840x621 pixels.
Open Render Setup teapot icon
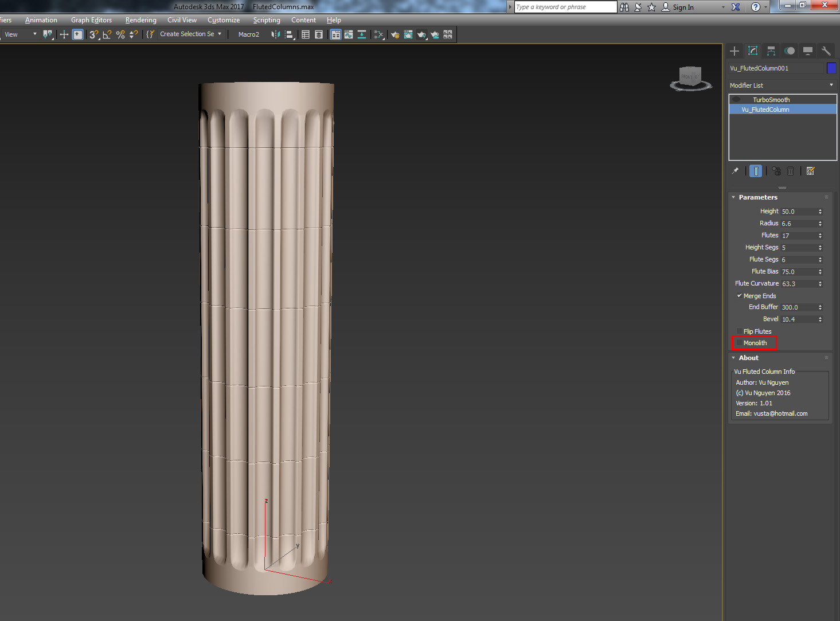pyautogui.click(x=394, y=34)
